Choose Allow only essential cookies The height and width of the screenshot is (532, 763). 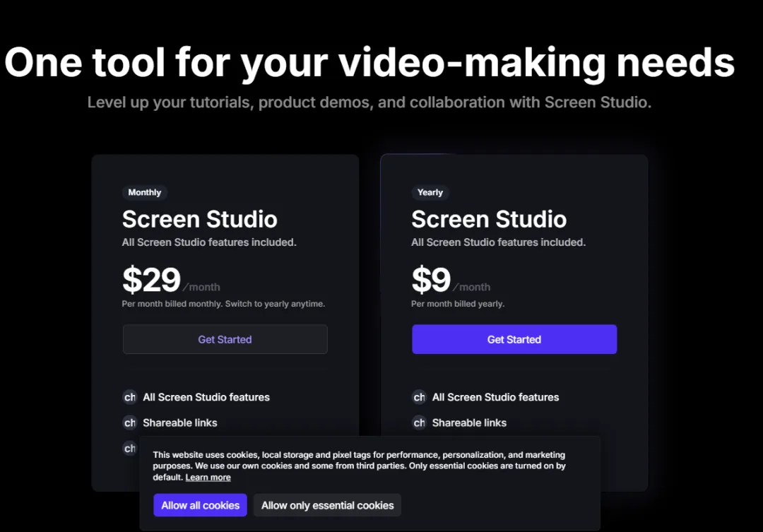(x=328, y=505)
